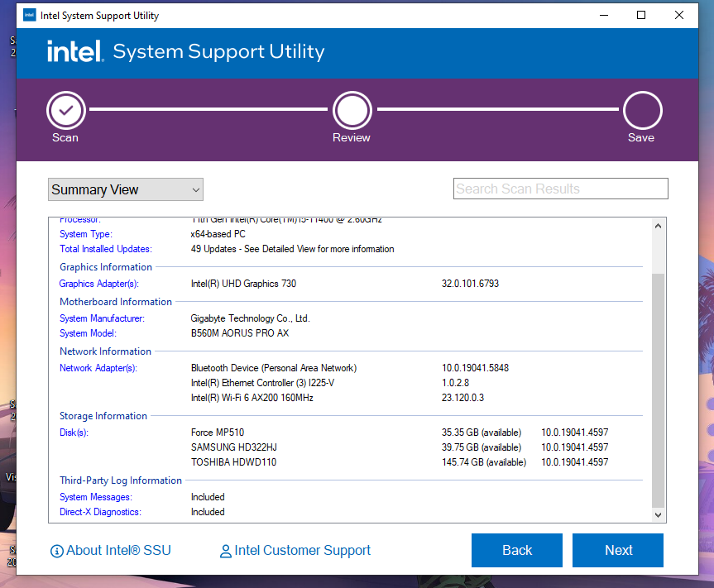Click the Intel app icon in title bar

[x=30, y=15]
